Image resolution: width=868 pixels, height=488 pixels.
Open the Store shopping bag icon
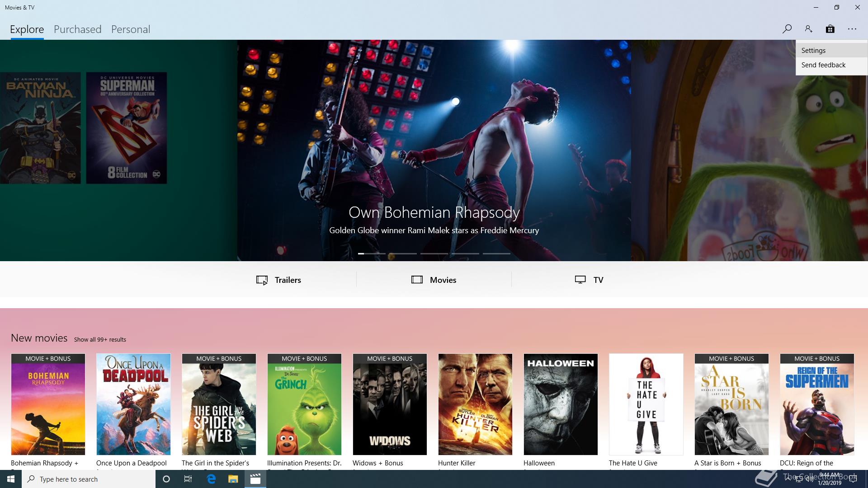click(x=830, y=29)
